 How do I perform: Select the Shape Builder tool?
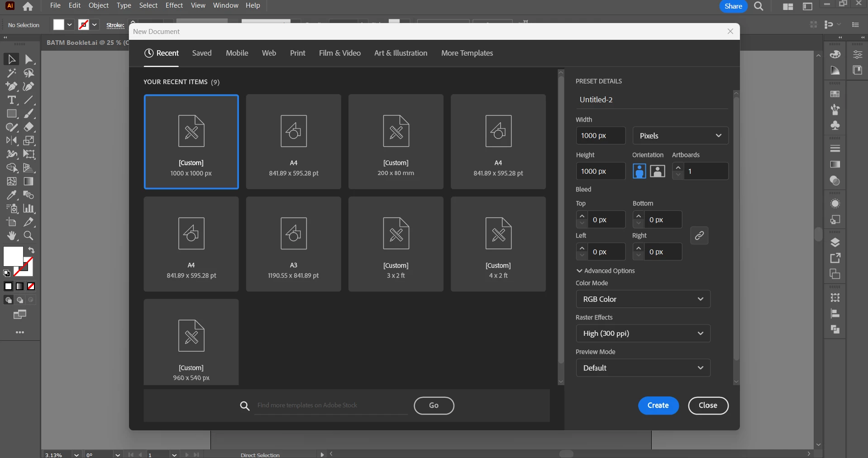pyautogui.click(x=12, y=168)
